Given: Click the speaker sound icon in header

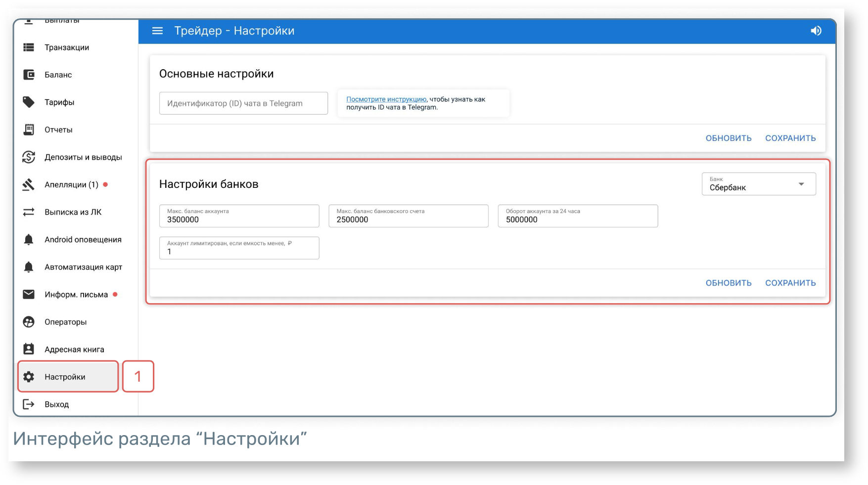Looking at the screenshot, I should pyautogui.click(x=816, y=31).
